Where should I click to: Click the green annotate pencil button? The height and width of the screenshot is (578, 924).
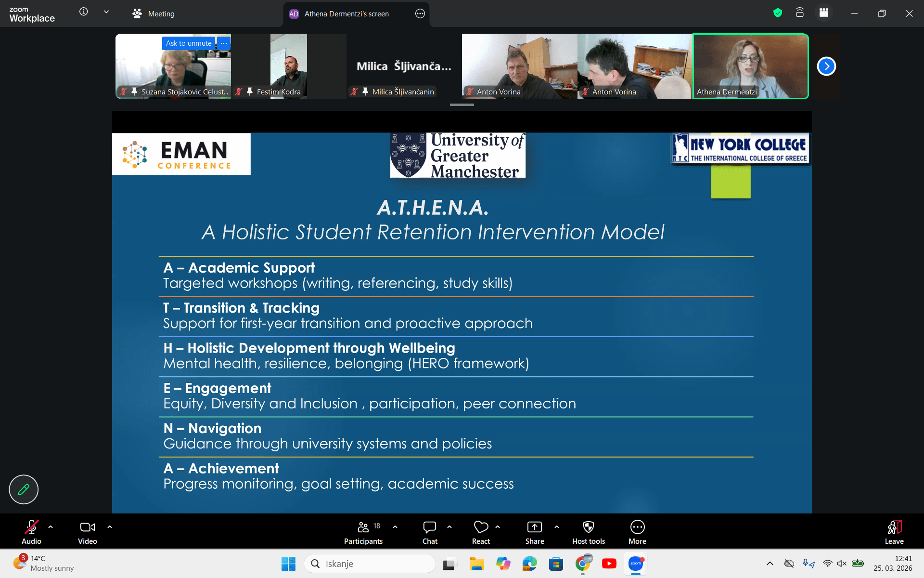tap(24, 489)
